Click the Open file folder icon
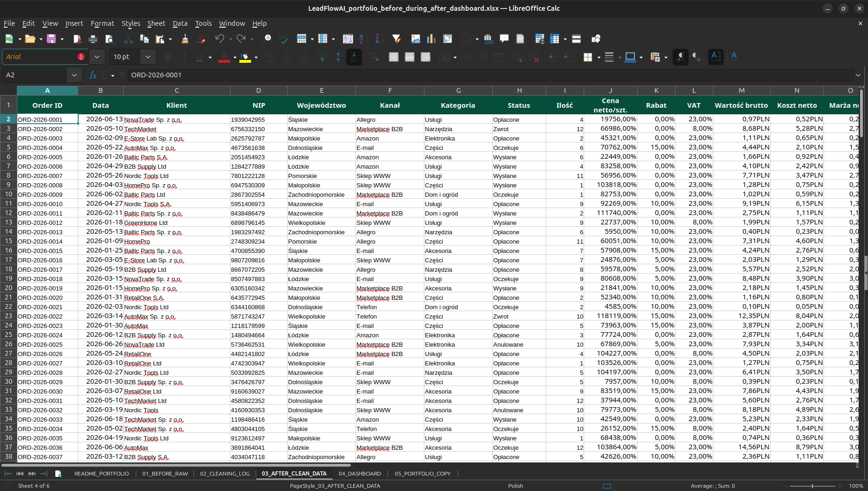 [30, 39]
